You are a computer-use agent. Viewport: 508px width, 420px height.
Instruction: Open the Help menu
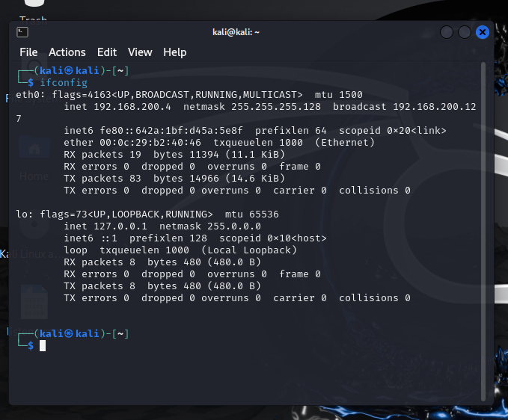174,52
